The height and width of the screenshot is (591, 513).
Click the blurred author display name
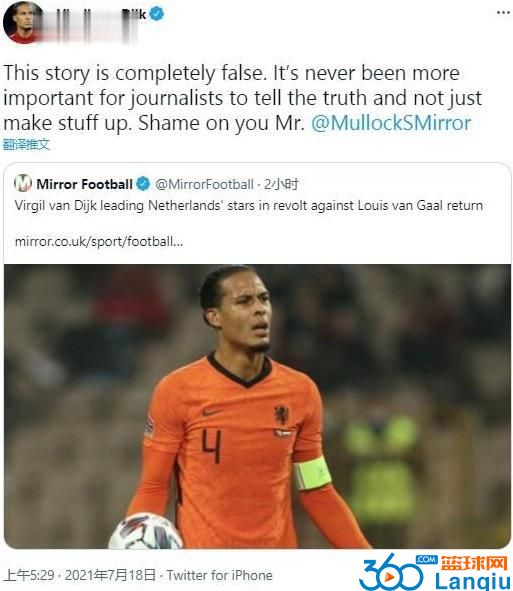tap(94, 23)
